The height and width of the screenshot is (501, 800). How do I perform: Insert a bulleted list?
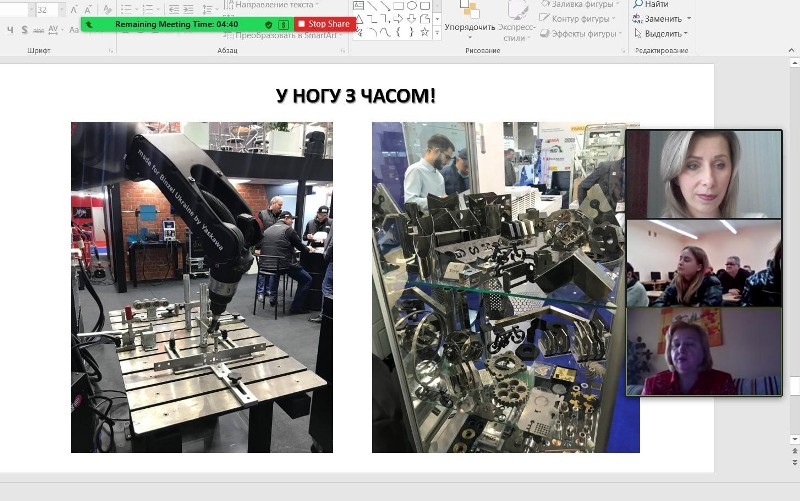(x=126, y=9)
